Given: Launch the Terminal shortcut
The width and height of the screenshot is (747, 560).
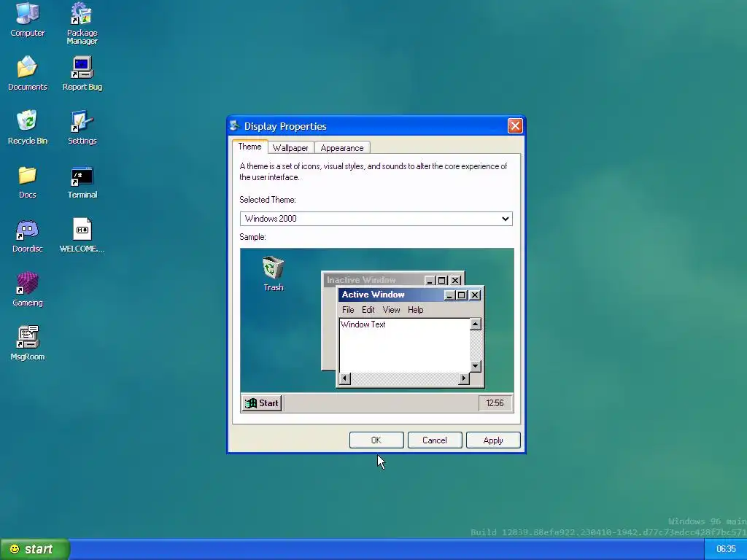Looking at the screenshot, I should (82, 182).
